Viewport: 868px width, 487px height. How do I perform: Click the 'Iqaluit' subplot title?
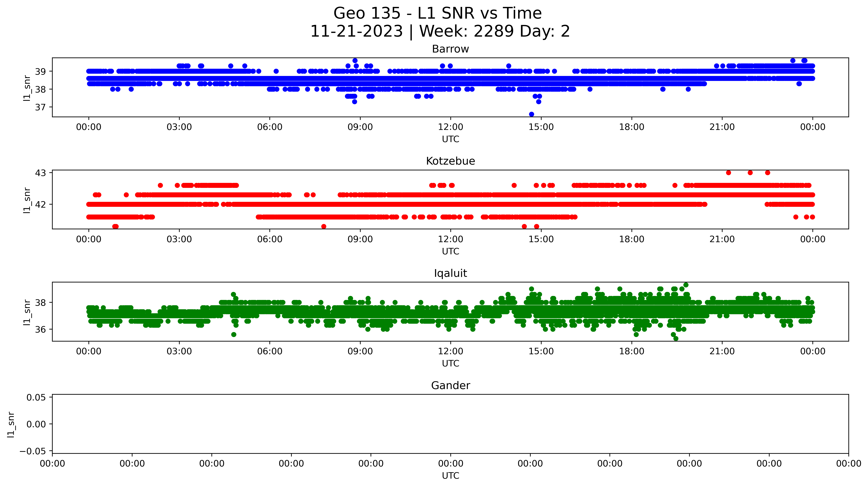point(450,273)
